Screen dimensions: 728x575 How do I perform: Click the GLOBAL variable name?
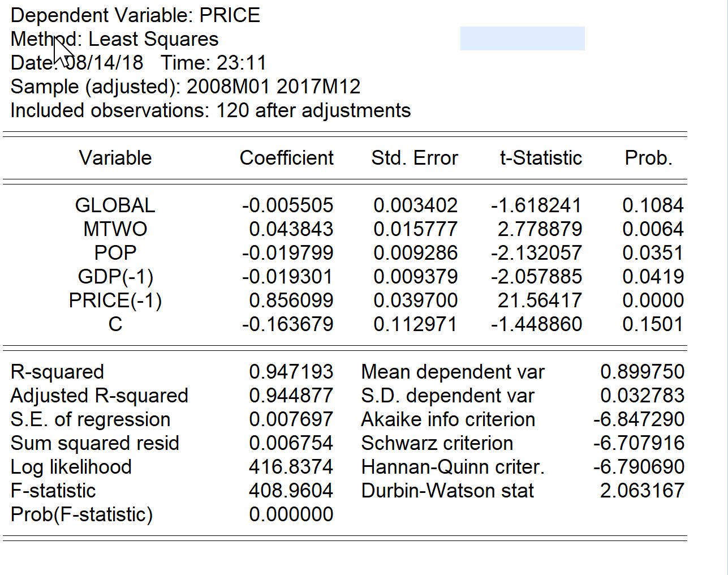point(115,205)
